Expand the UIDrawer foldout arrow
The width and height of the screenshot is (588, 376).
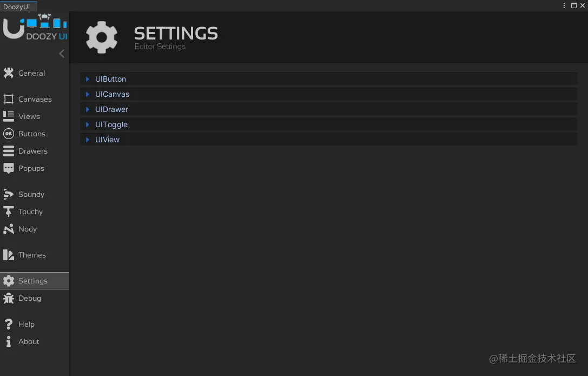pyautogui.click(x=88, y=109)
